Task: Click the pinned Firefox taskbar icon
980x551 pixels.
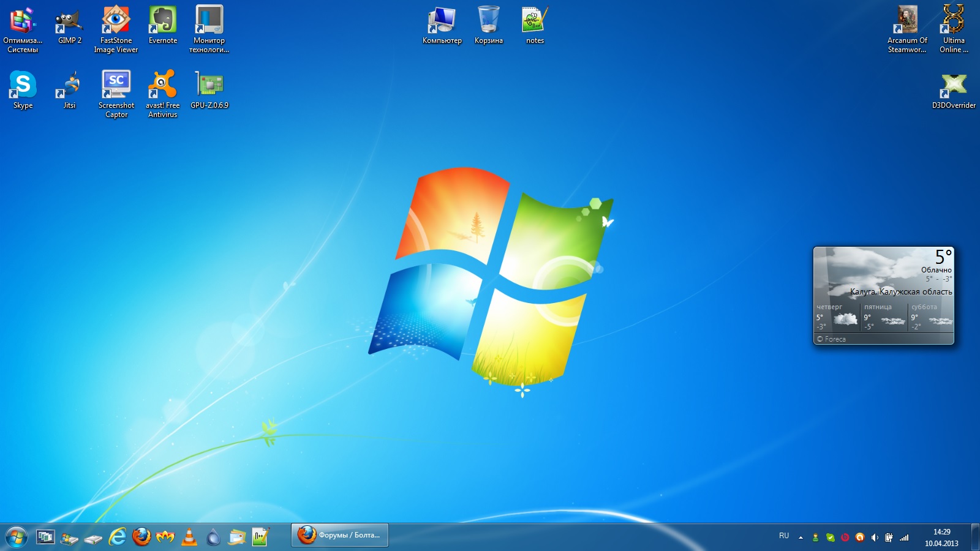Action: pyautogui.click(x=141, y=537)
